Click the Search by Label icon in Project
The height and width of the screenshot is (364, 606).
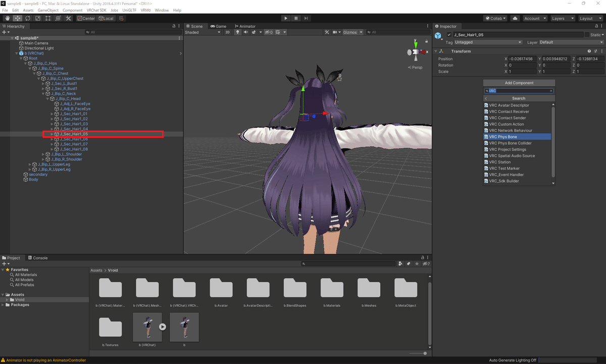[409, 264]
